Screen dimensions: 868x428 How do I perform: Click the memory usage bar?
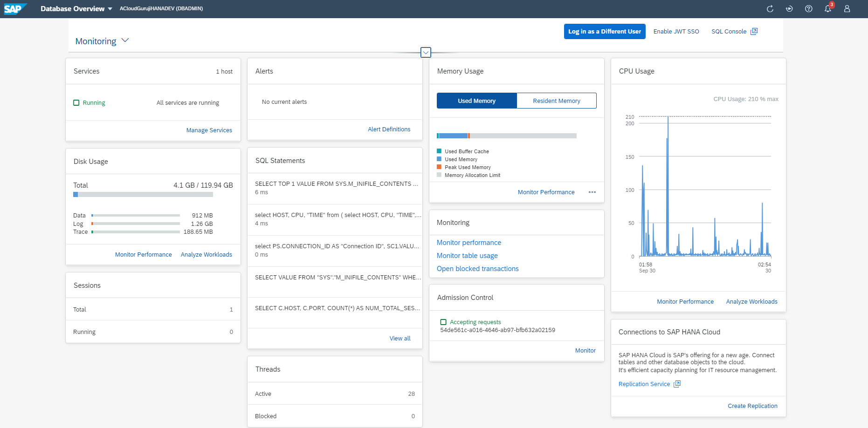(x=506, y=136)
